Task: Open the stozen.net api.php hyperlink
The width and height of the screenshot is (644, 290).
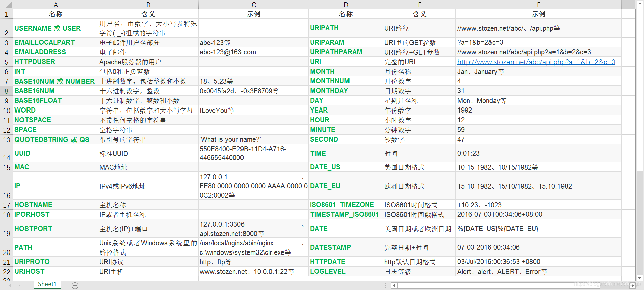Action: [536, 62]
